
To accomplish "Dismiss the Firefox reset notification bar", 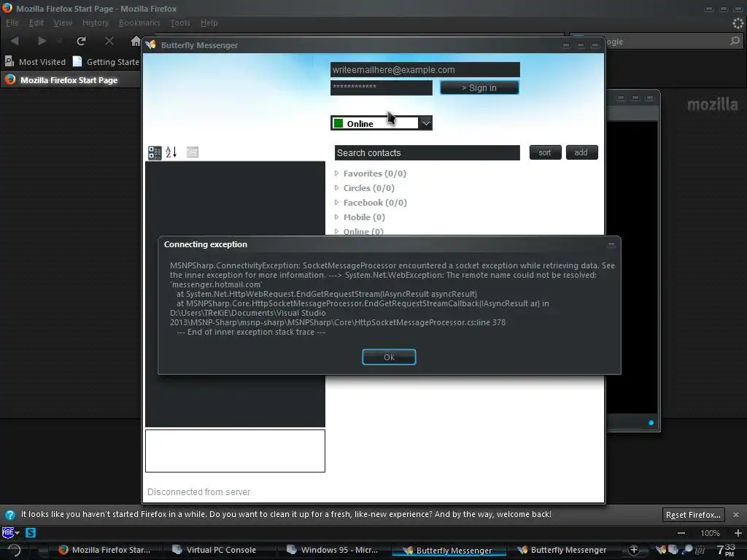I will click(736, 515).
